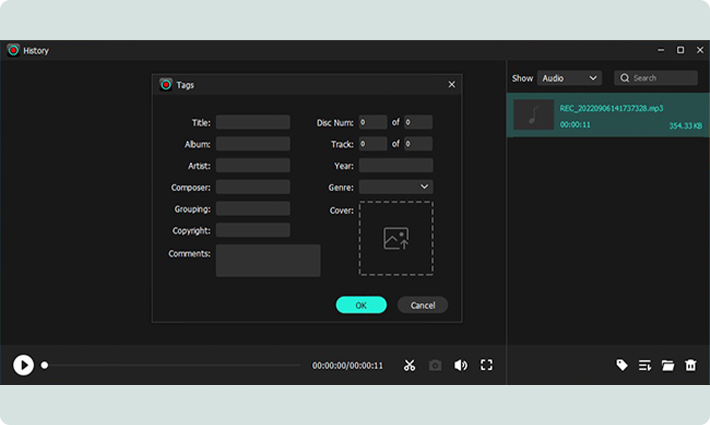Screen dimensions: 710x425
Task: Click the tag edit icon
Action: (622, 365)
